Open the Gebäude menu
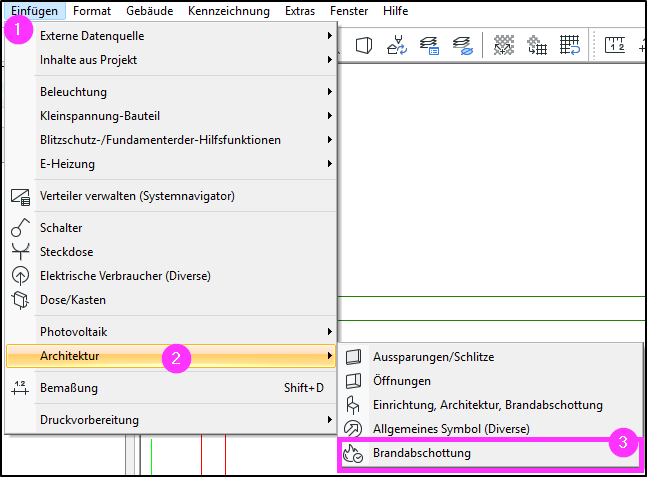Image resolution: width=647 pixels, height=477 pixels. 149,11
